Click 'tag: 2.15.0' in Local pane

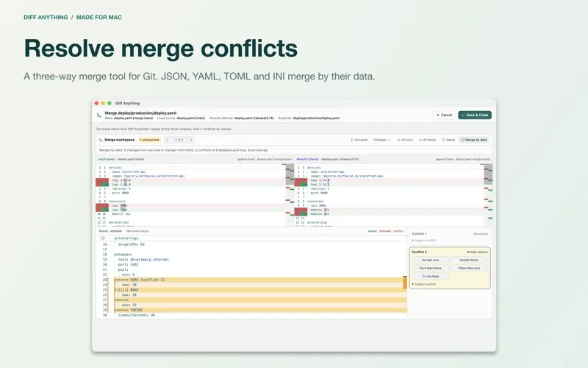pyautogui.click(x=121, y=185)
